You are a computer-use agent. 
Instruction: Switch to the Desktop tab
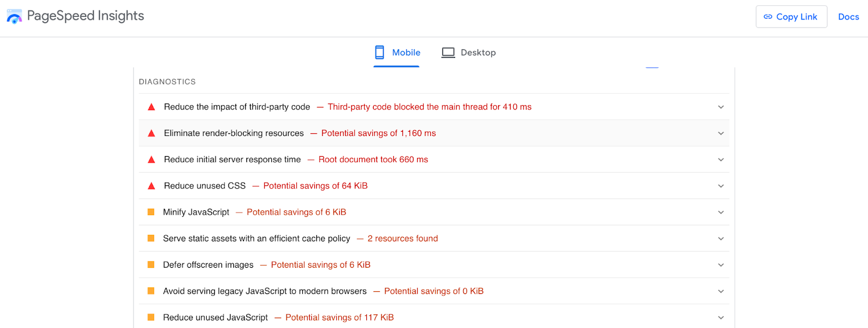pos(469,53)
